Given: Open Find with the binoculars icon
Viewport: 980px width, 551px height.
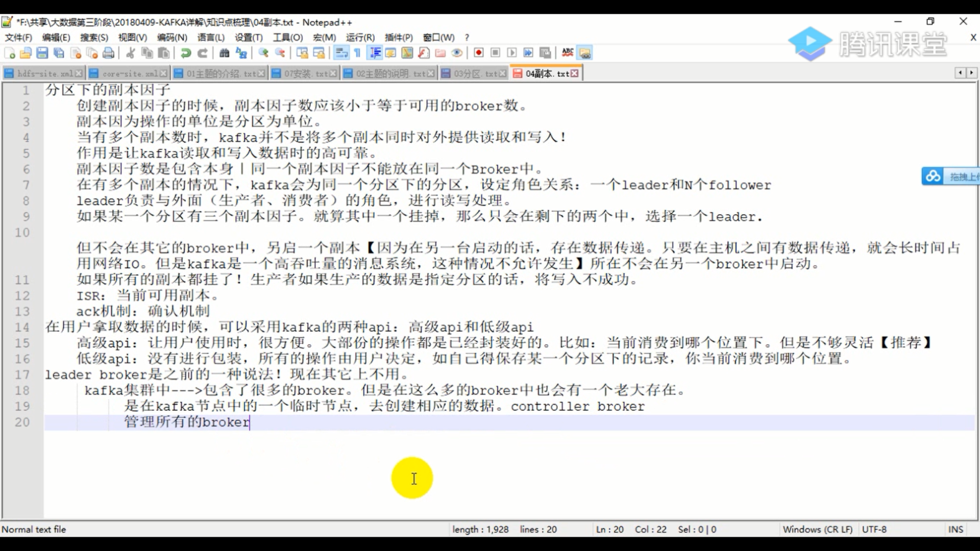Looking at the screenshot, I should pos(224,53).
